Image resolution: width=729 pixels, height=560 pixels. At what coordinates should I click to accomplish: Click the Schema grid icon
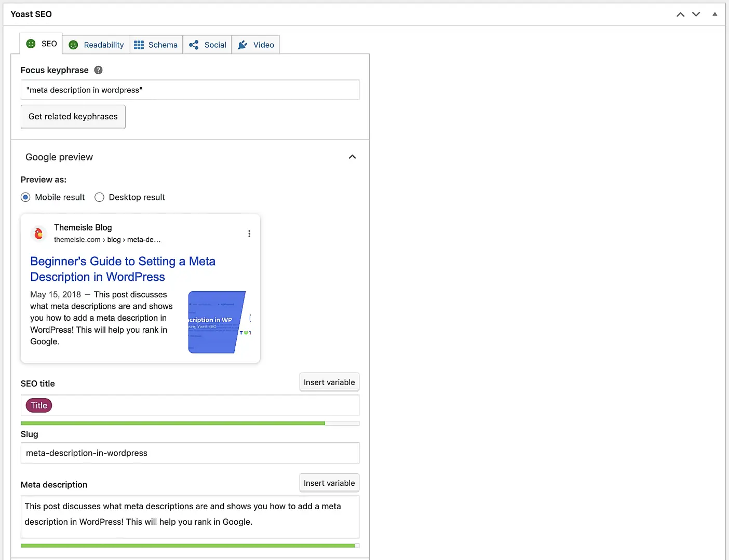pyautogui.click(x=138, y=45)
